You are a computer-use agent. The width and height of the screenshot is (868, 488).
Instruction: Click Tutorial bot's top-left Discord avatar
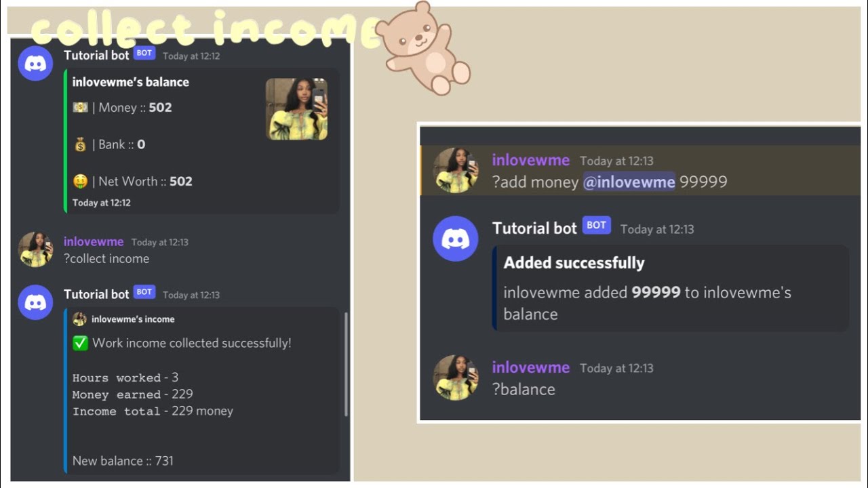pos(35,64)
